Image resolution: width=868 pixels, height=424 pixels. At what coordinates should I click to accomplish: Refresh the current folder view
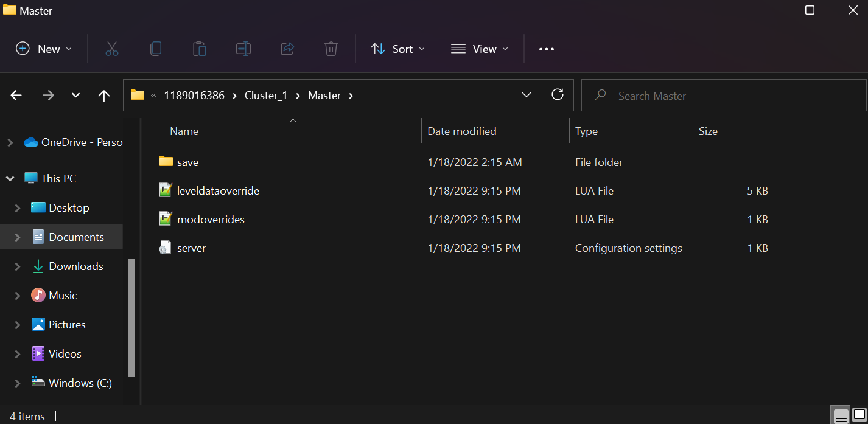pyautogui.click(x=557, y=95)
